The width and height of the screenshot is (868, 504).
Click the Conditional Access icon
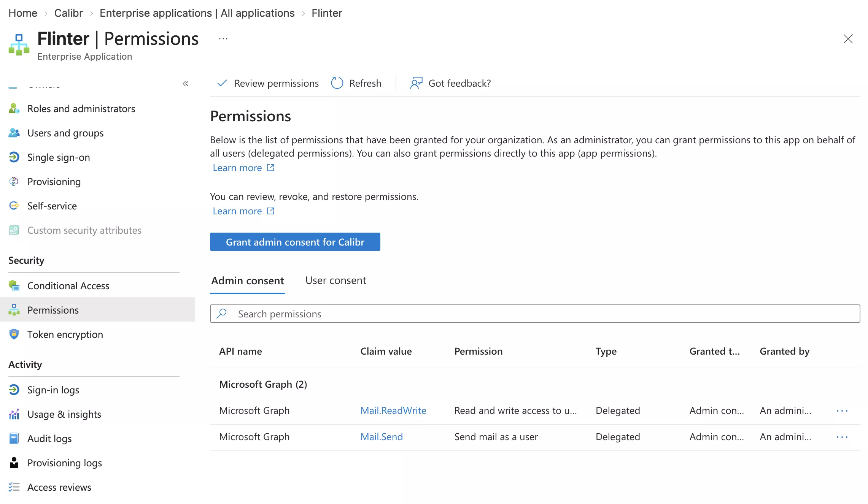point(14,286)
